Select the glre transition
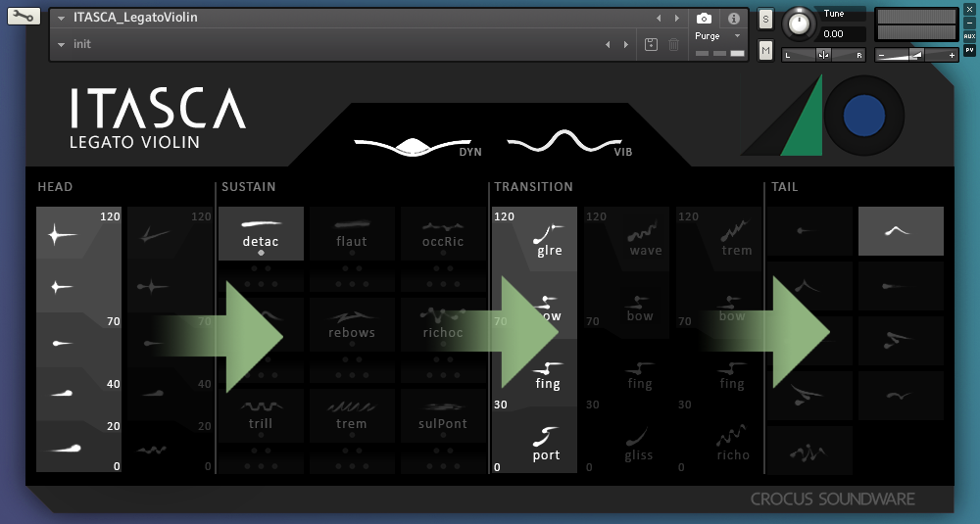The height and width of the screenshot is (524, 980). click(x=549, y=241)
